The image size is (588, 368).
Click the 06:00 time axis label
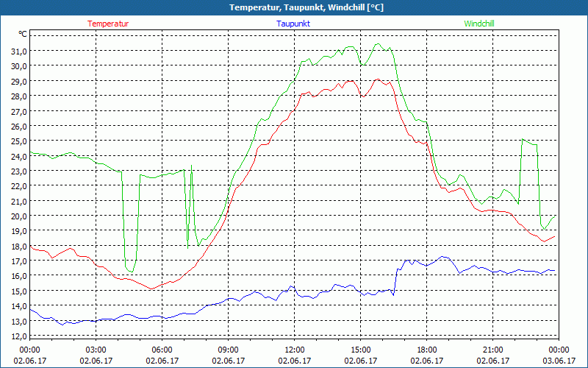(x=162, y=350)
